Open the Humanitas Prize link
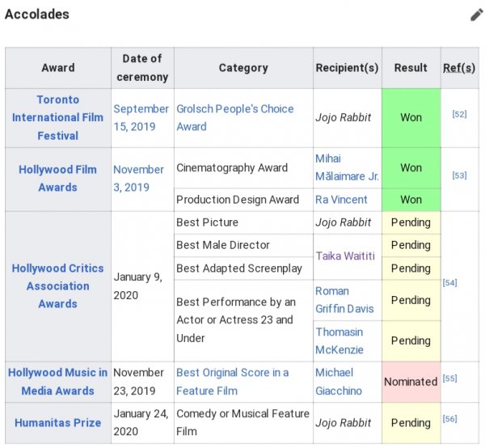 tap(57, 423)
